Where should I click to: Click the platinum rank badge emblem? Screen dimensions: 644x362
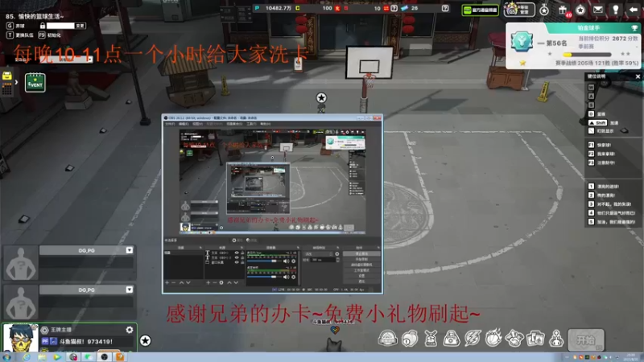pos(522,42)
